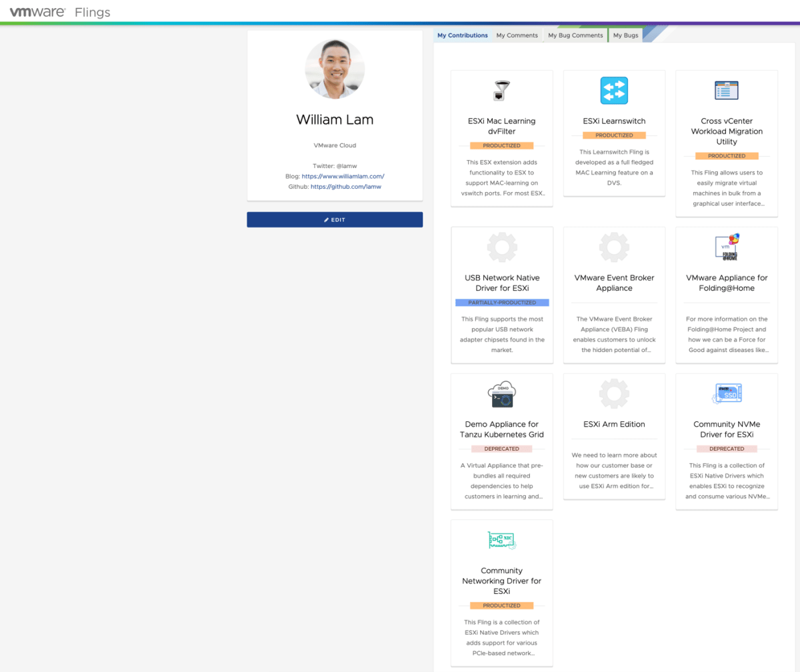Click the Edit profile button
Screen dimensions: 800x672
[335, 219]
